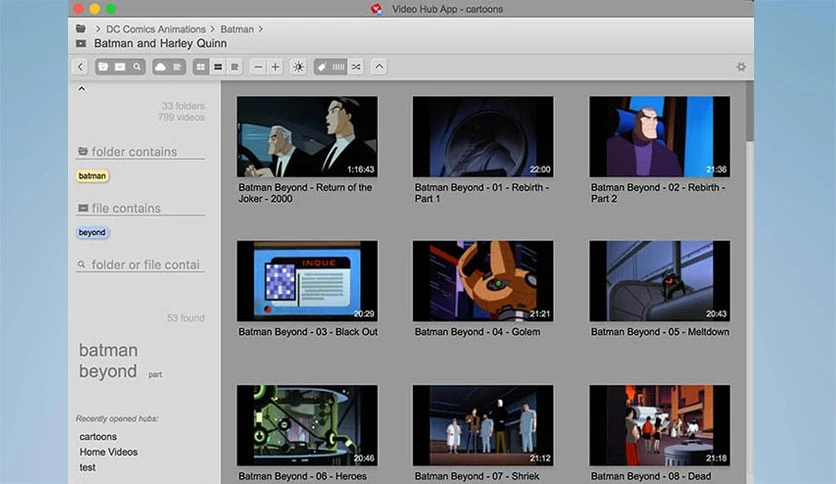The height and width of the screenshot is (484, 836).
Task: Click the 'file contains' search field
Action: [x=141, y=208]
